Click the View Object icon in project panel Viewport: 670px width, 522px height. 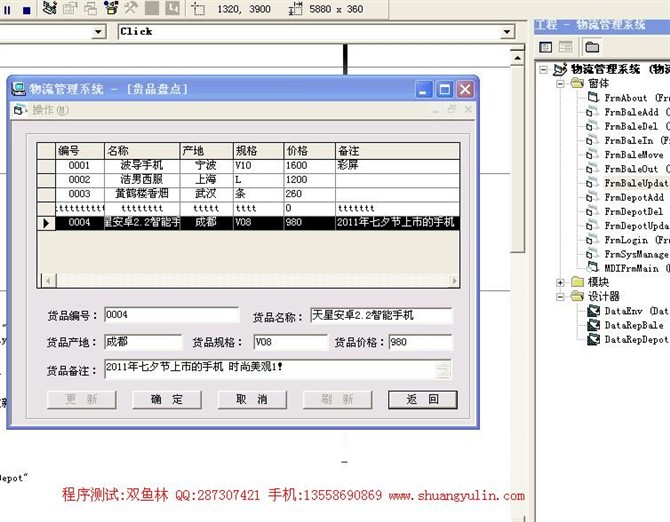566,47
